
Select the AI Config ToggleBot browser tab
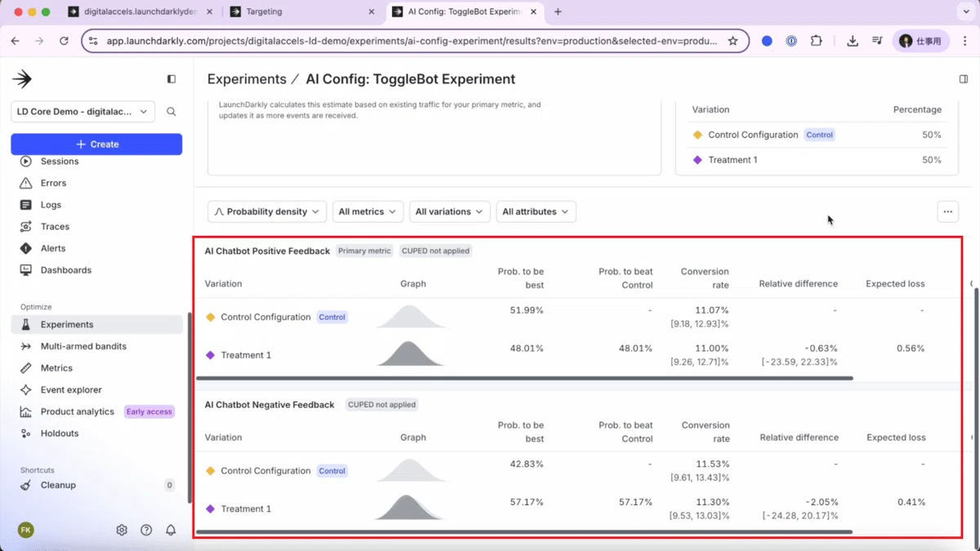point(464,12)
